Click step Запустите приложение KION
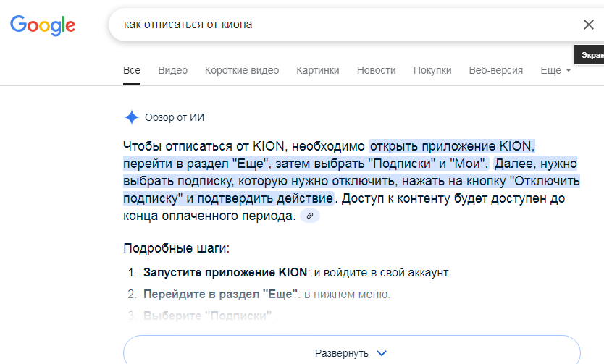Viewport: 604px width, 364px height. pos(225,272)
